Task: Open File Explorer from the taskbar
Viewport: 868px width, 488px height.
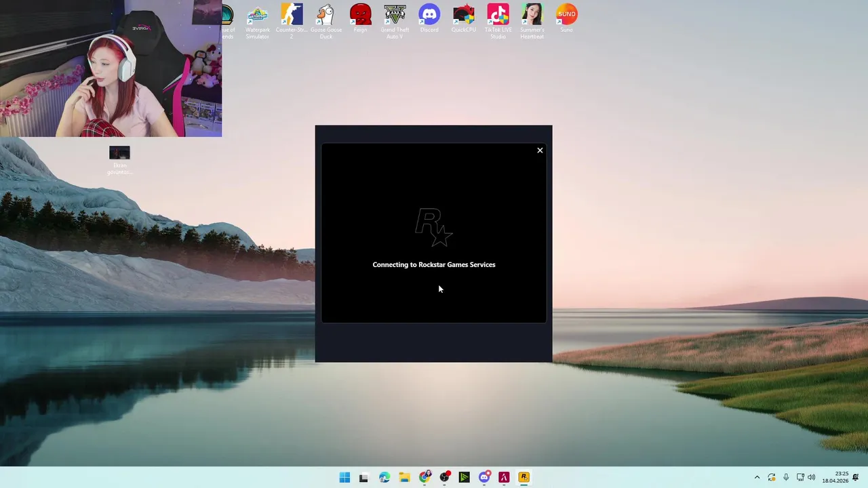Action: click(x=404, y=477)
